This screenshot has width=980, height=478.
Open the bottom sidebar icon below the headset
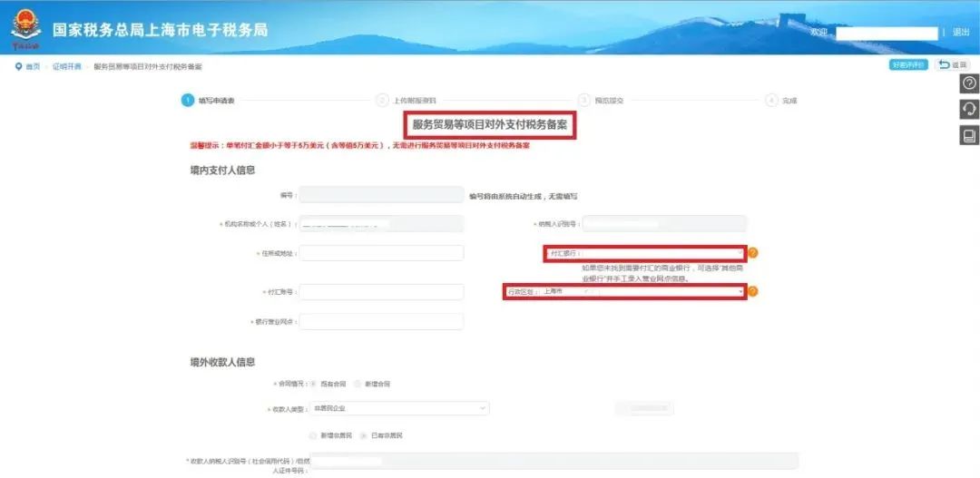pyautogui.click(x=969, y=135)
